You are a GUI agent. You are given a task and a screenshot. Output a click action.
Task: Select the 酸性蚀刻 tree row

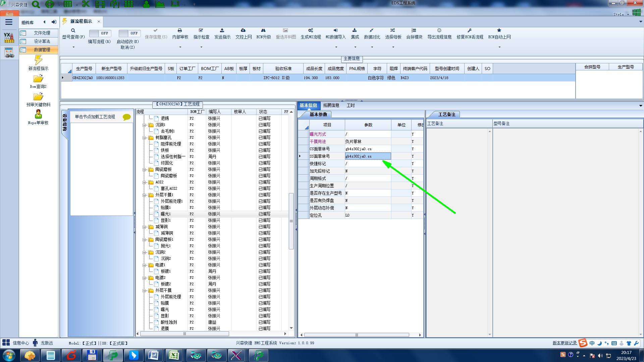213,322
